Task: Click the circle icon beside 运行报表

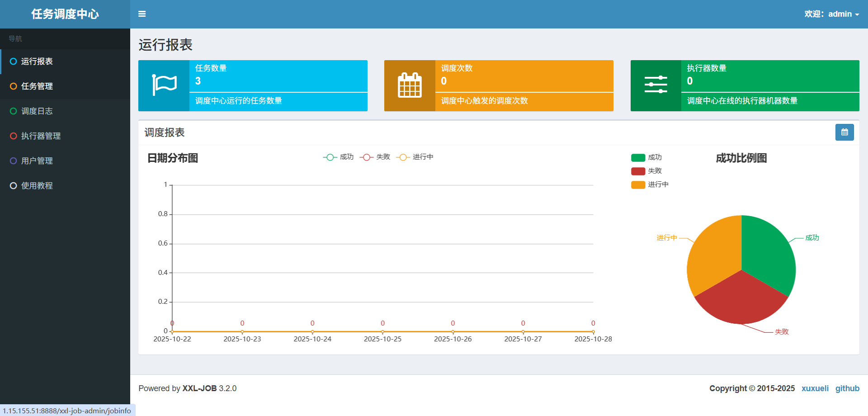Action: tap(14, 61)
